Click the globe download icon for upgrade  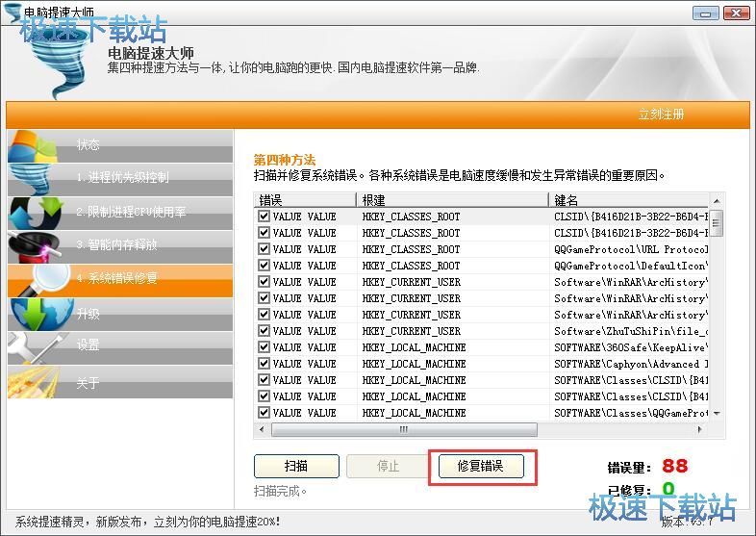click(x=41, y=314)
